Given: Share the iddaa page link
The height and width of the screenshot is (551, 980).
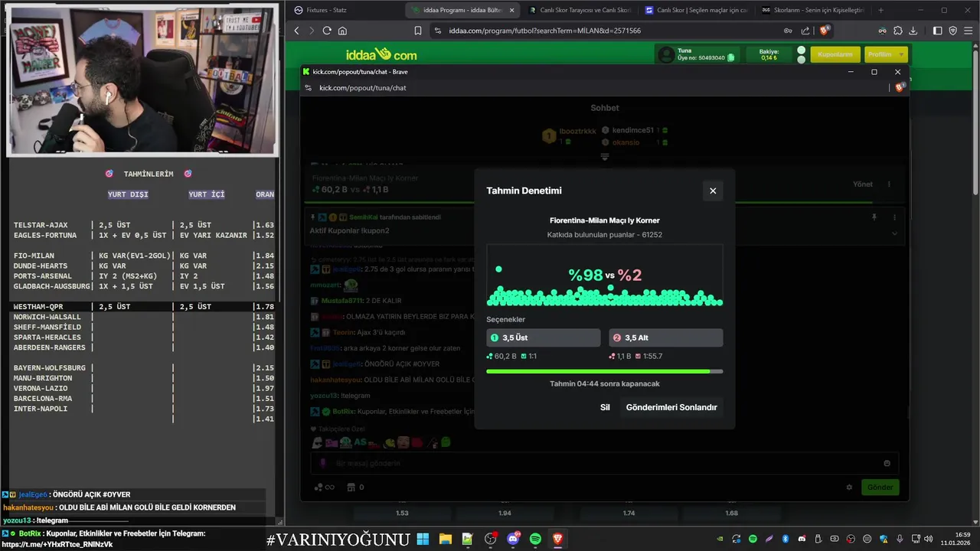Looking at the screenshot, I should tap(805, 31).
